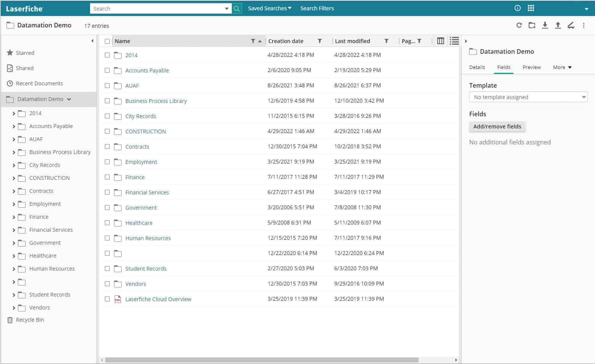Click the upload icon
The height and width of the screenshot is (364, 595).
click(x=558, y=26)
